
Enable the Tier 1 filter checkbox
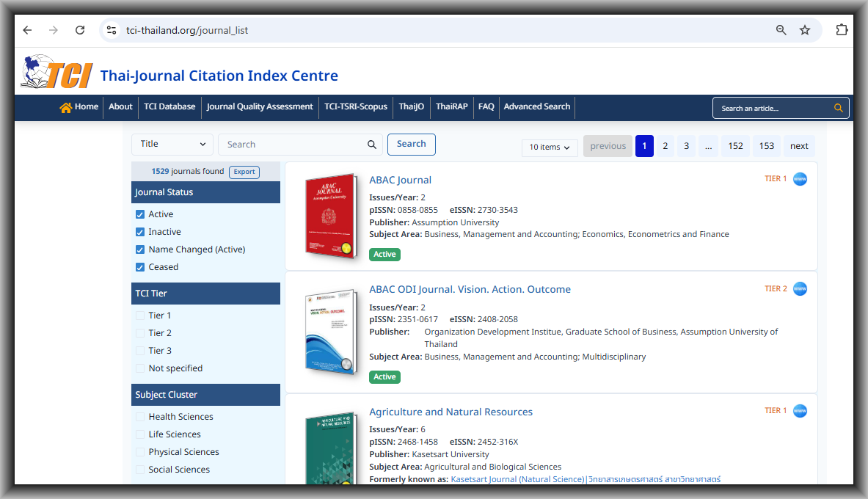coord(140,316)
